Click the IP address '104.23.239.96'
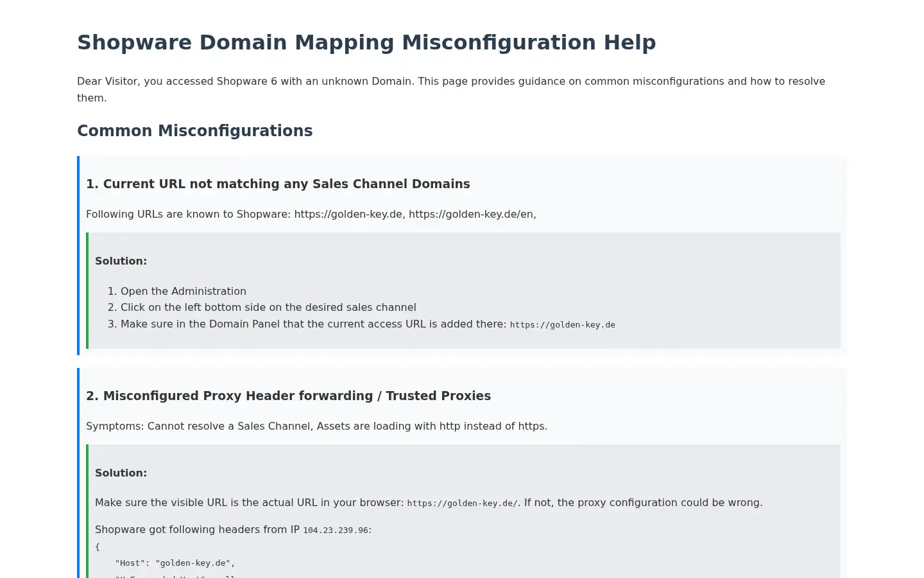Viewport: 924px width, 578px height. (x=336, y=530)
